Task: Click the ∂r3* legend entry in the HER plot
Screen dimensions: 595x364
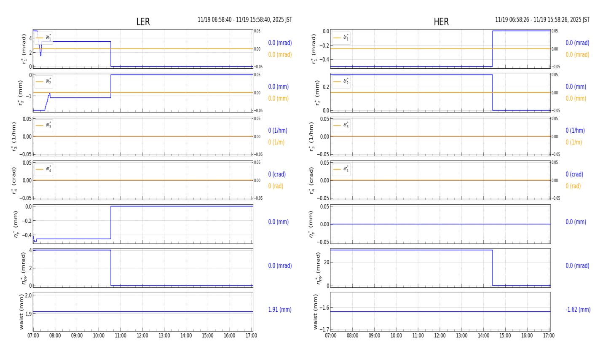Action: pos(341,126)
